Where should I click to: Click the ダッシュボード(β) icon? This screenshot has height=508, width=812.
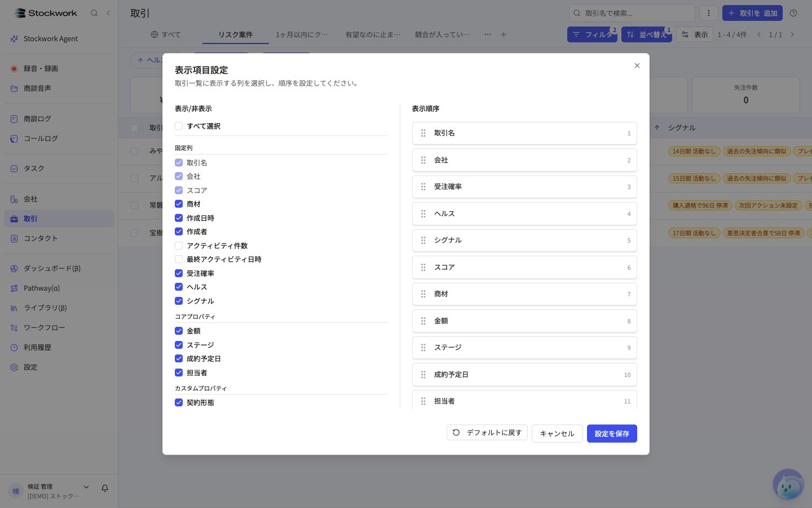tap(14, 269)
